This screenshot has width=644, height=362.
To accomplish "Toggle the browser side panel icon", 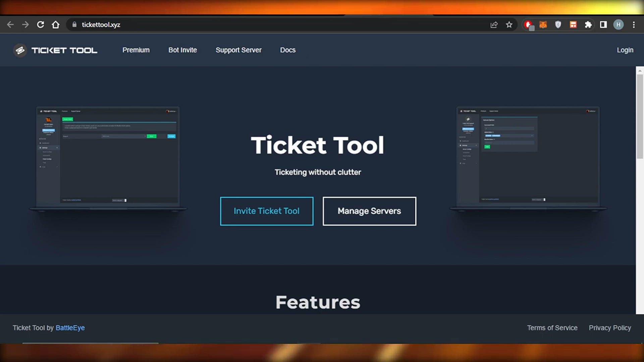I will 603,24.
